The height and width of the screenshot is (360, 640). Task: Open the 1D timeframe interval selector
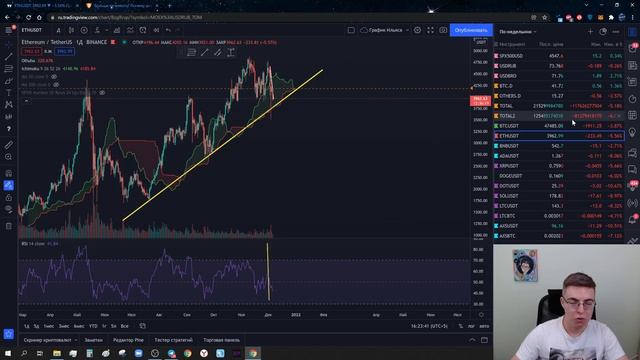click(x=58, y=30)
